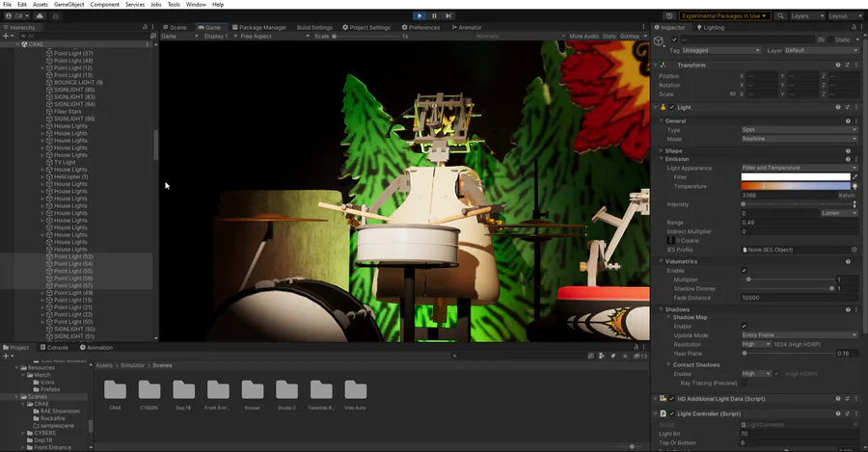Screen dimensions: 868x452
Task: Click Experimental Packages In Use button
Action: 724,16
